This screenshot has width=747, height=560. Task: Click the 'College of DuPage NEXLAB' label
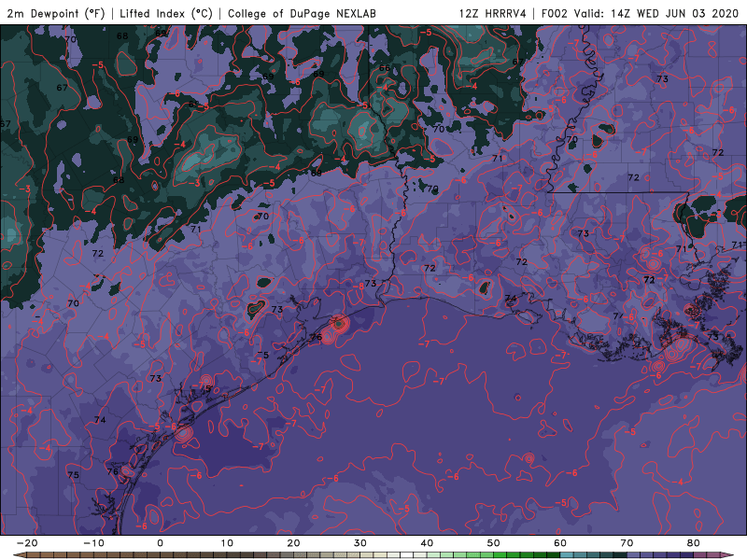click(x=302, y=14)
